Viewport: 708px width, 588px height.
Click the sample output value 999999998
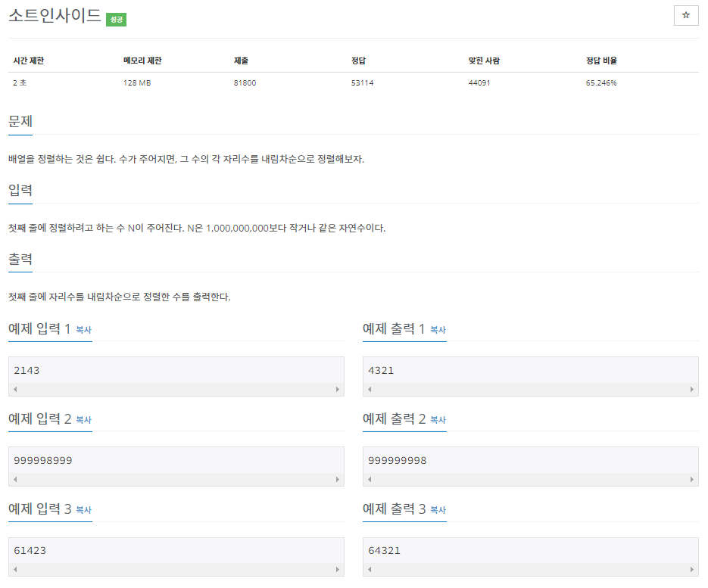click(x=398, y=460)
